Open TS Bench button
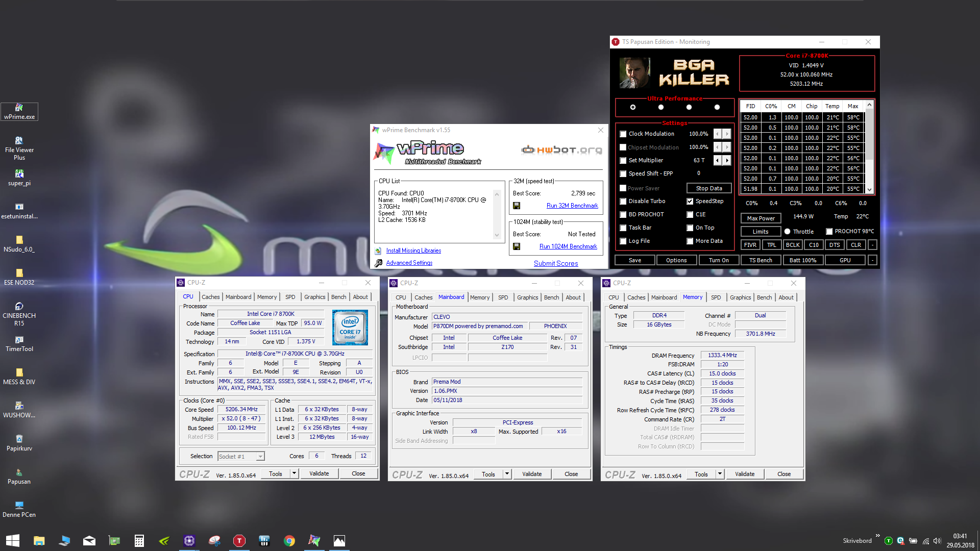Viewport: 980px width, 551px height. 761,260
